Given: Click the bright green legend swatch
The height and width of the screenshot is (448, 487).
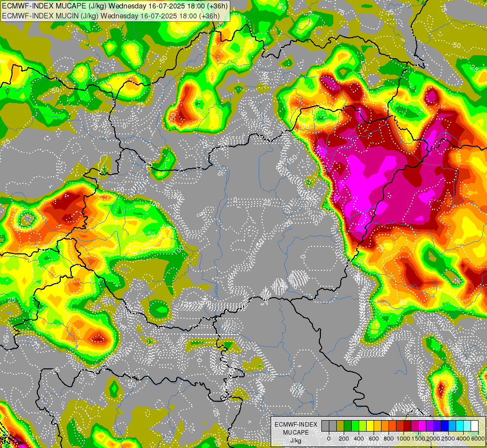Looking at the screenshot, I should pyautogui.click(x=355, y=426).
